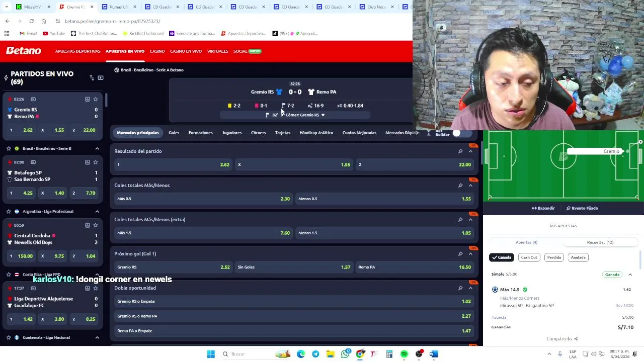Bet on Gremio RS o Empate at 1.02

294,301
